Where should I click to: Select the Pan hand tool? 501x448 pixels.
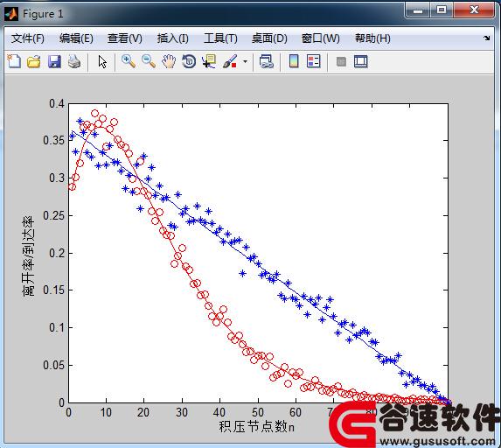(169, 61)
